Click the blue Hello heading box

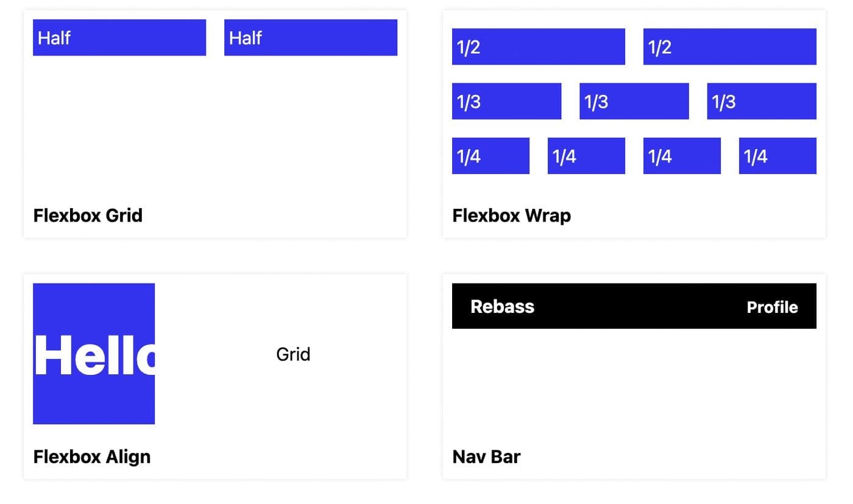click(x=94, y=354)
